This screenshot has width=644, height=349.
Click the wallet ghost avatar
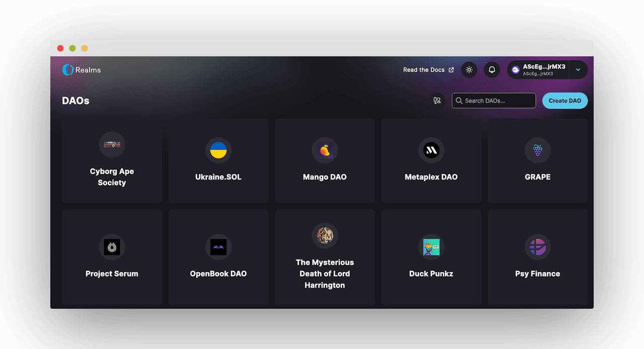click(x=515, y=69)
